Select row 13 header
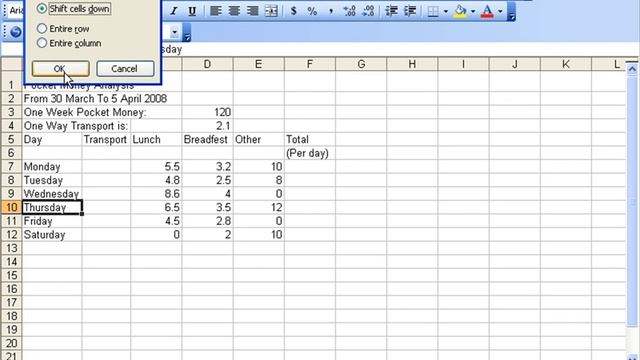640x360 pixels. [11, 248]
